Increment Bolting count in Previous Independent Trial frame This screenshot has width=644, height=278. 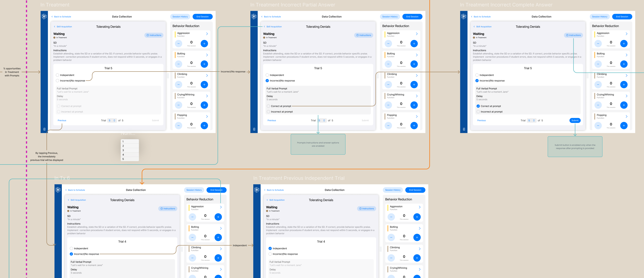(x=417, y=237)
